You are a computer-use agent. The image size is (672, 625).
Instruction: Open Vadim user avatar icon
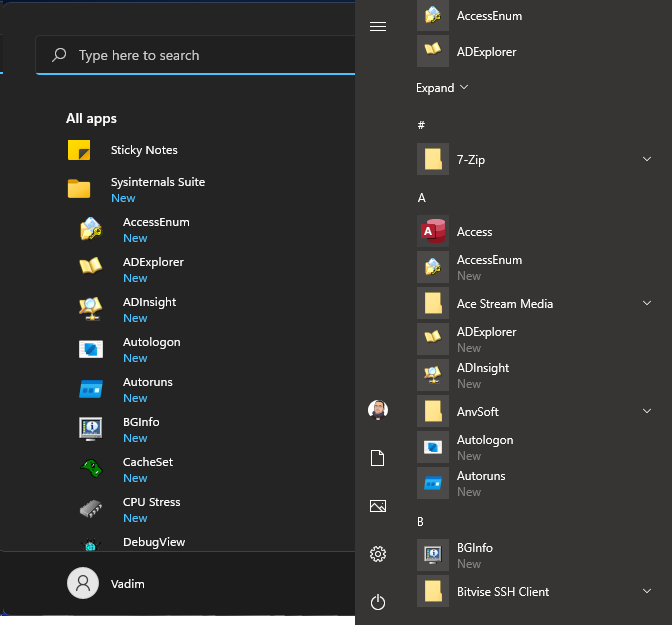pos(83,583)
